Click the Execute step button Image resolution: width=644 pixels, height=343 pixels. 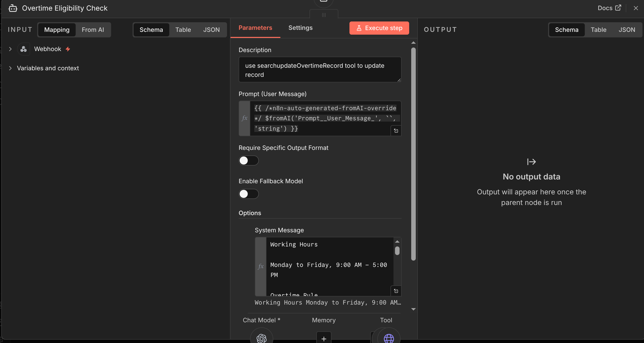click(x=379, y=28)
